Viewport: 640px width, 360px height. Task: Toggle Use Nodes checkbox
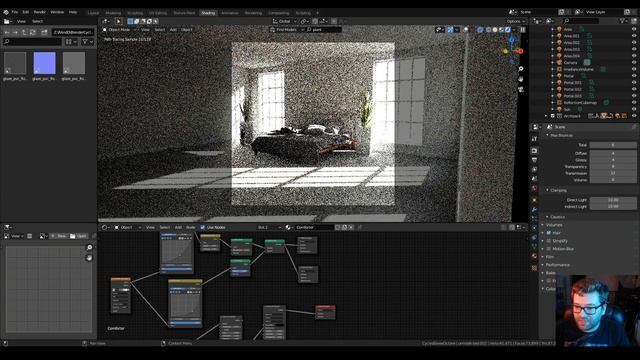[203, 227]
